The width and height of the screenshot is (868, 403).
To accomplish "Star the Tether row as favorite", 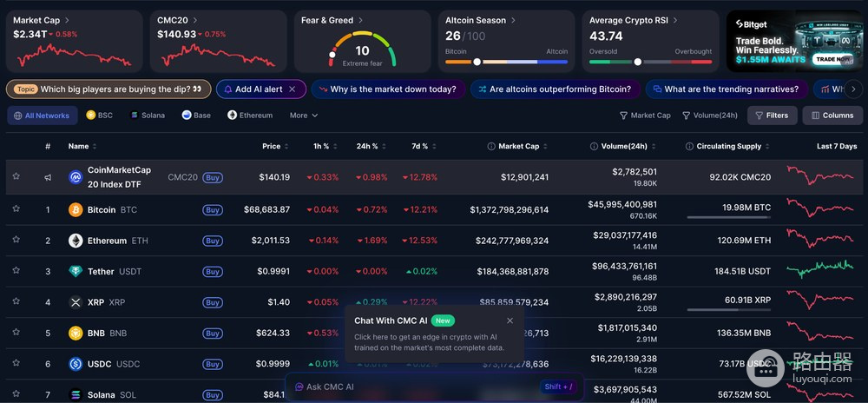I will [16, 271].
